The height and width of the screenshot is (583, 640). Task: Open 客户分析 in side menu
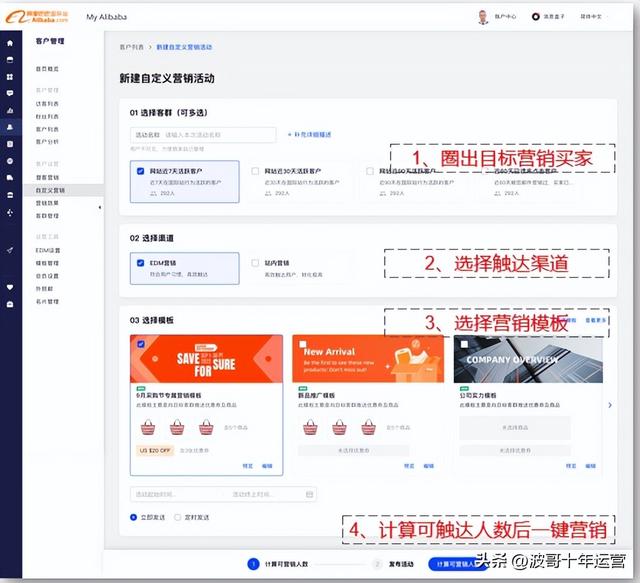point(47,142)
